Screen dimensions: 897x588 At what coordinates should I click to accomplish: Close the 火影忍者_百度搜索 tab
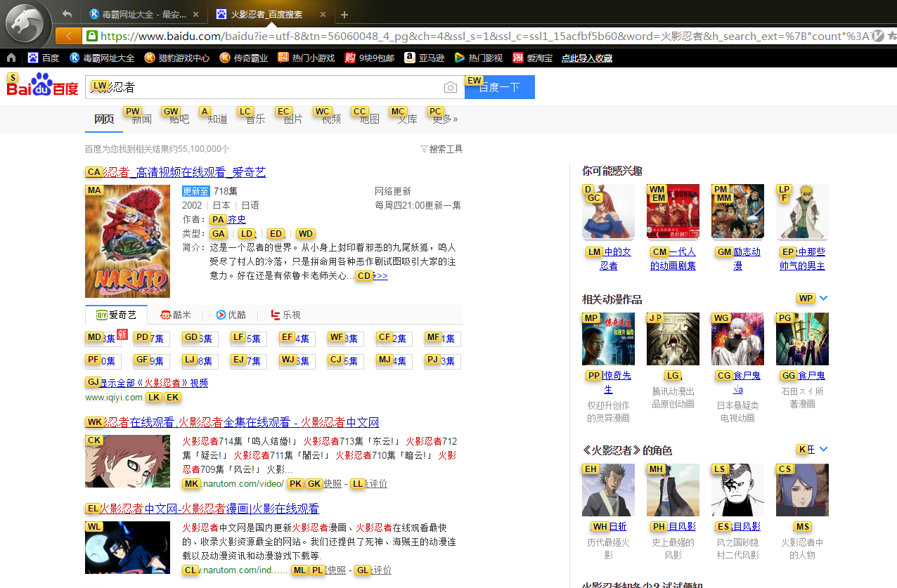coord(322,15)
